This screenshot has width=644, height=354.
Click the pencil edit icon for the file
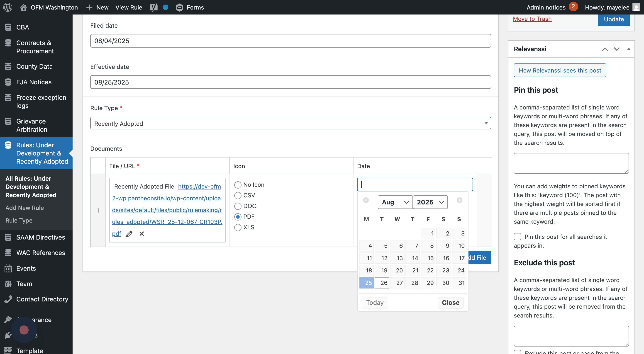pos(129,234)
